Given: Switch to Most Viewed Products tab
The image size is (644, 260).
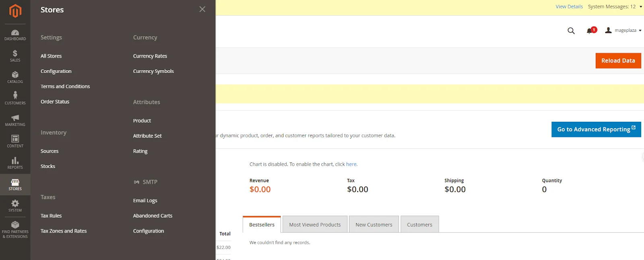Looking at the screenshot, I should click(315, 225).
